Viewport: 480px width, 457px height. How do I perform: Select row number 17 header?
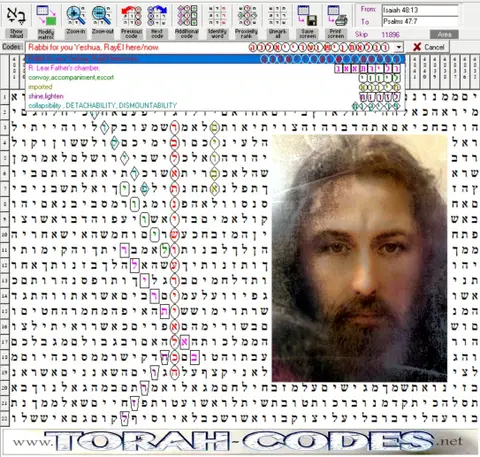click(x=5, y=342)
